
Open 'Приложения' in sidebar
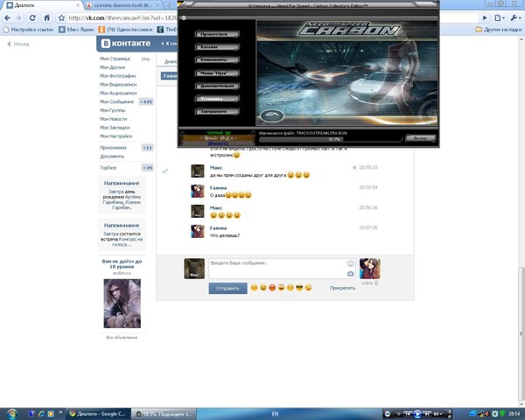tap(113, 148)
